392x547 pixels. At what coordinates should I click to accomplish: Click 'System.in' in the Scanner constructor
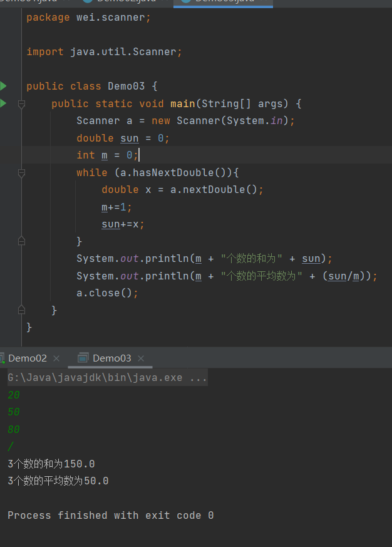[255, 121]
